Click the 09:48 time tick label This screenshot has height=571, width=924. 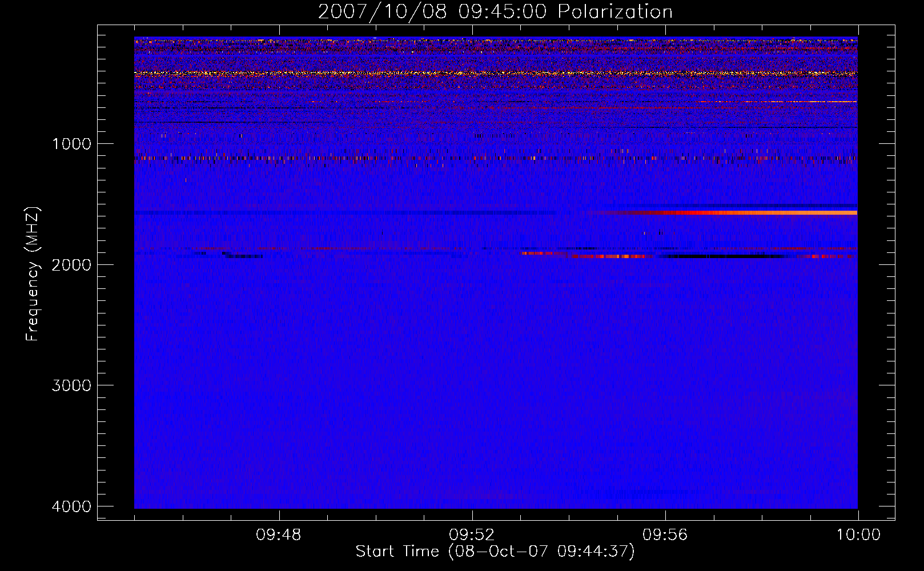pos(279,535)
